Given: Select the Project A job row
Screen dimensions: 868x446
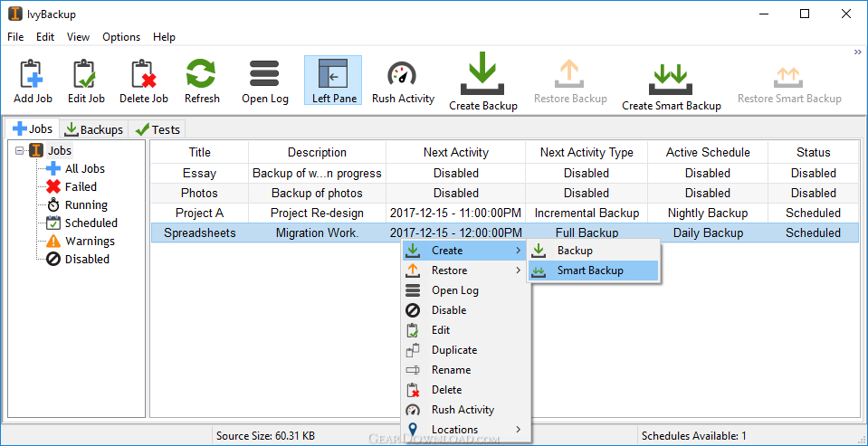Looking at the screenshot, I should (x=505, y=213).
